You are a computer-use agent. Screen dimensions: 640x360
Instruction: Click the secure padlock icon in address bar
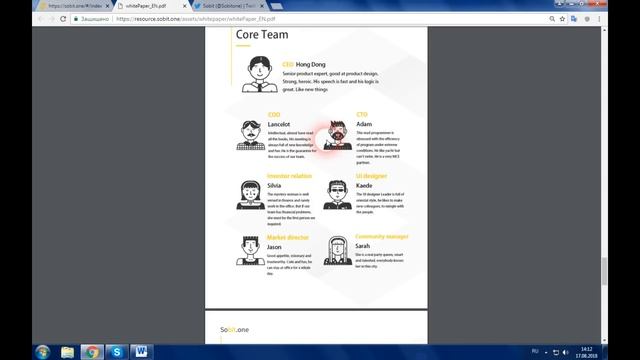(76, 19)
